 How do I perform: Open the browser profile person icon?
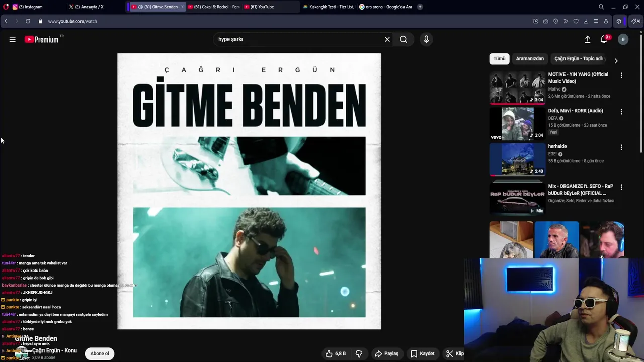(606, 21)
